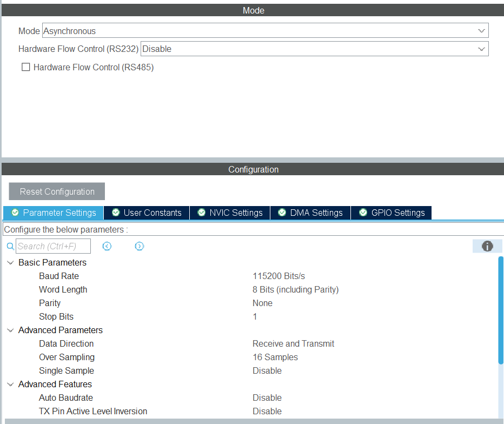Click the Parity value None
Viewport: 504px width, 424px height.
(x=262, y=303)
